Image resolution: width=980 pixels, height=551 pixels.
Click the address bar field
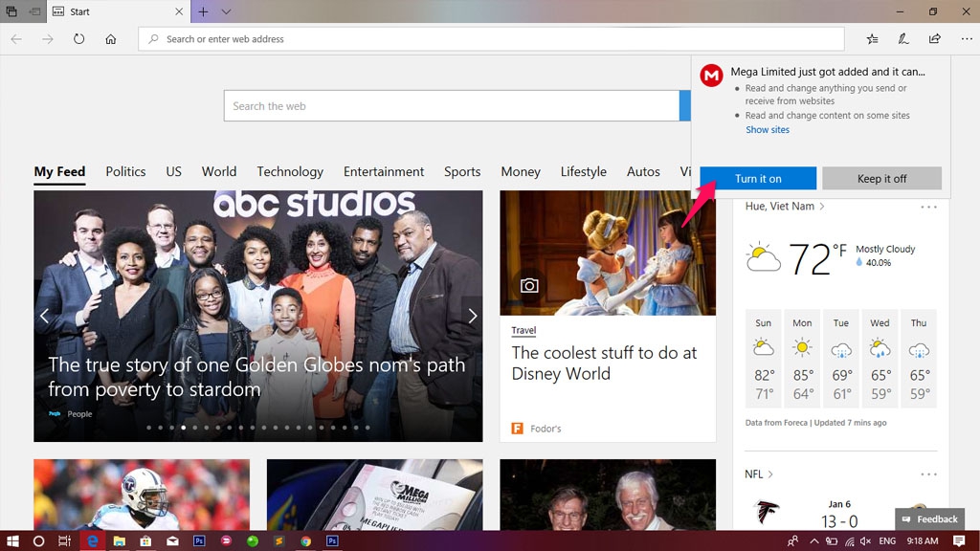[491, 38]
